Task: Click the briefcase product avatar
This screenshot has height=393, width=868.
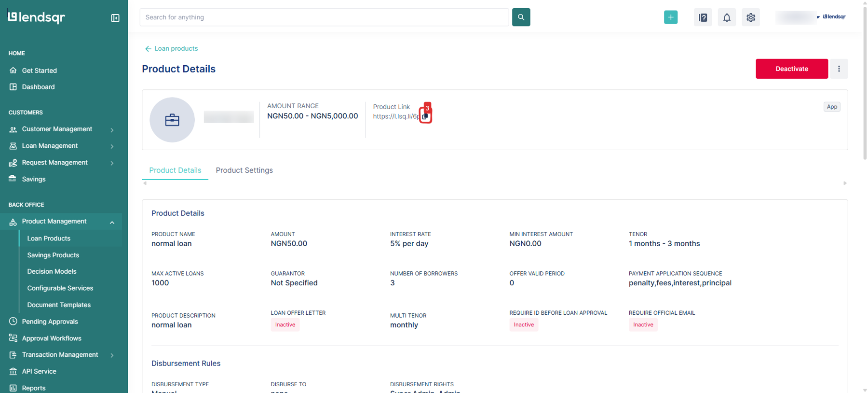Action: [x=172, y=120]
